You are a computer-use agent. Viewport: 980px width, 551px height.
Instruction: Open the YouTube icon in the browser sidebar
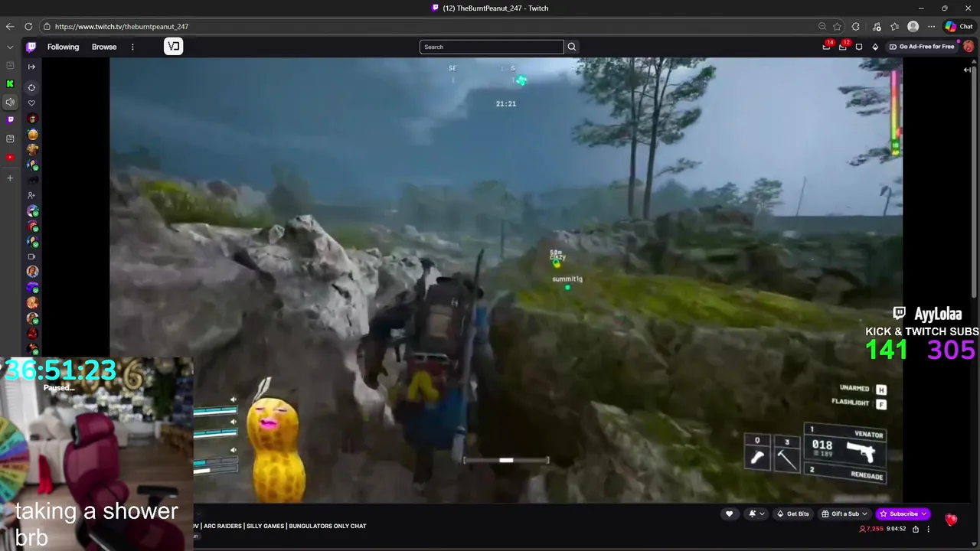coord(10,158)
